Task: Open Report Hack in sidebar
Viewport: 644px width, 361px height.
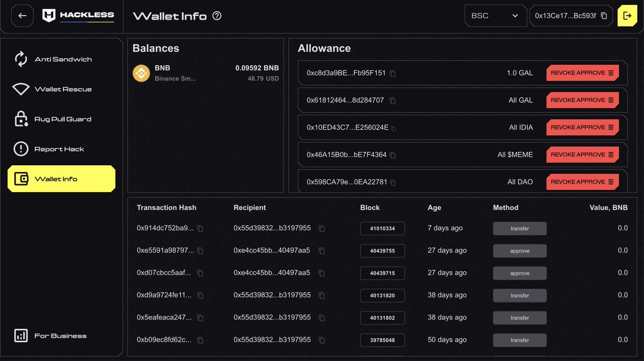Action: [62, 149]
